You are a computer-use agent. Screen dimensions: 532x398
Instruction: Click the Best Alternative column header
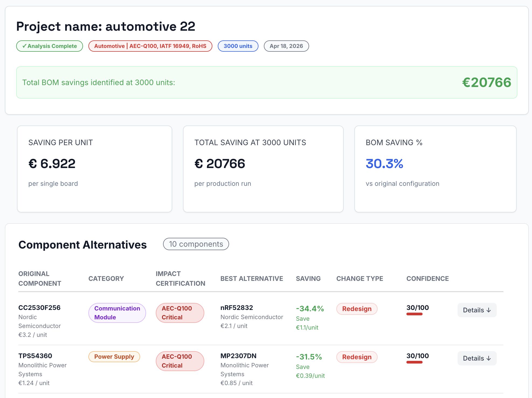(x=252, y=278)
